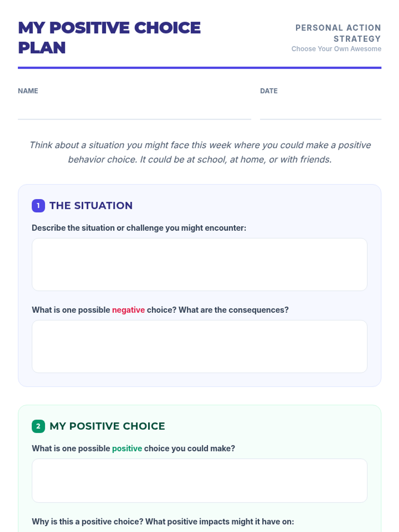Click the "Personal Action Strategy" header text
The height and width of the screenshot is (532, 399).
pos(338,33)
